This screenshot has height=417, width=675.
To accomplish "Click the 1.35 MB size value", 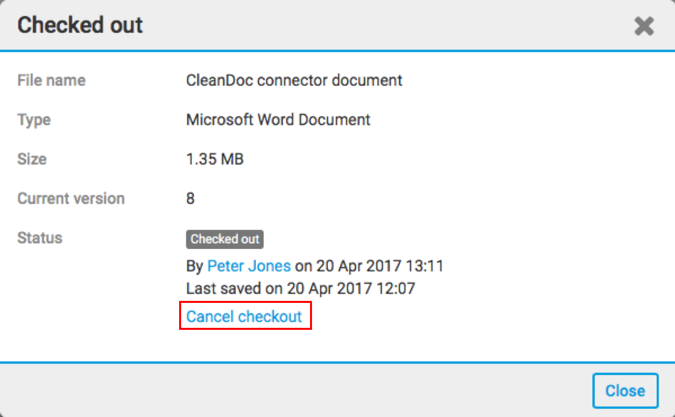I will pos(215,159).
